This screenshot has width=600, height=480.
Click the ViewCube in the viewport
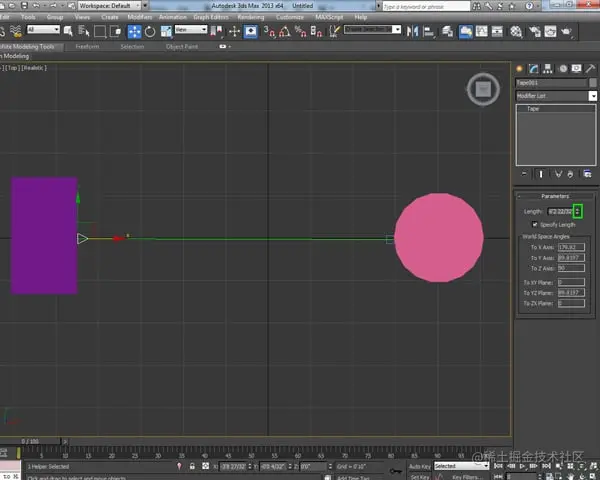click(x=483, y=89)
